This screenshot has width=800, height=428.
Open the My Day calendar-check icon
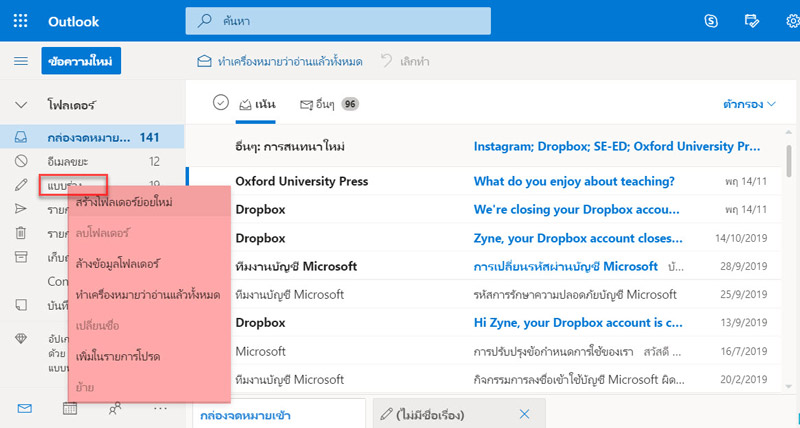click(752, 21)
